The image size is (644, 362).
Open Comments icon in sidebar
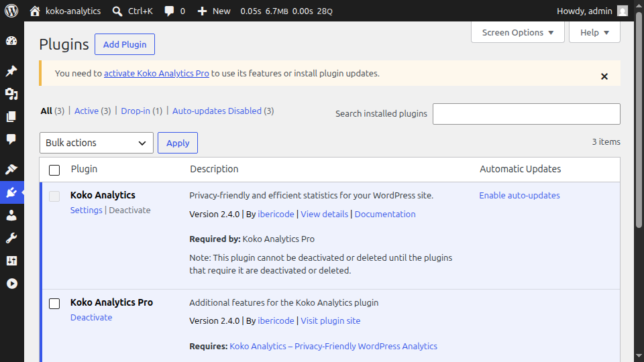pyautogui.click(x=11, y=139)
